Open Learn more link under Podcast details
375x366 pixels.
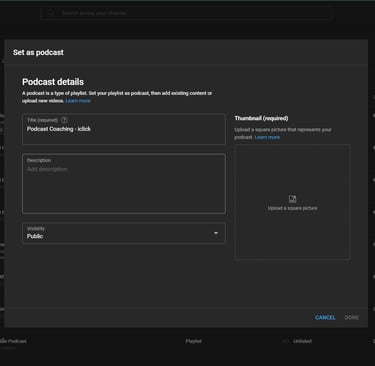point(78,101)
